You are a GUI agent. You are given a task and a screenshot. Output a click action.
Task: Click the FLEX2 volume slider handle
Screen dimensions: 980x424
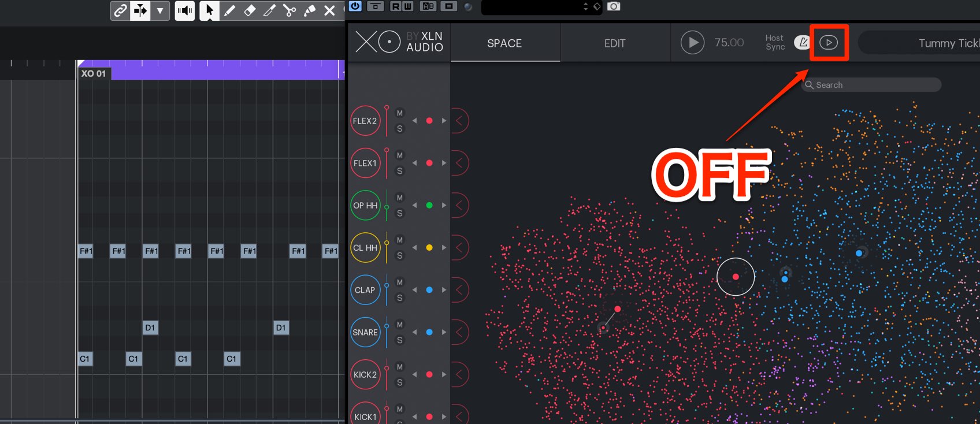[x=387, y=108]
